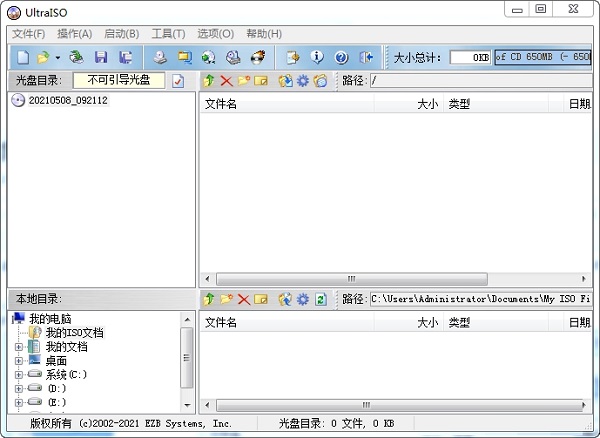
Task: Expand the (D:) drive node
Action: [18, 389]
